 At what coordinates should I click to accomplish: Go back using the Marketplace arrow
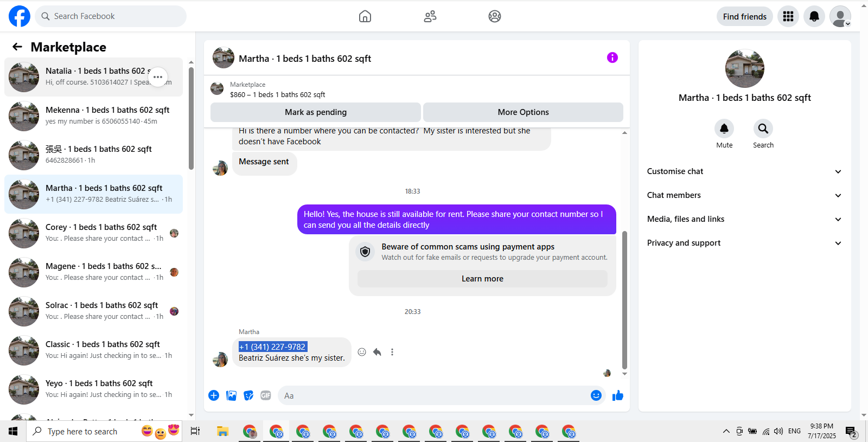coord(17,47)
